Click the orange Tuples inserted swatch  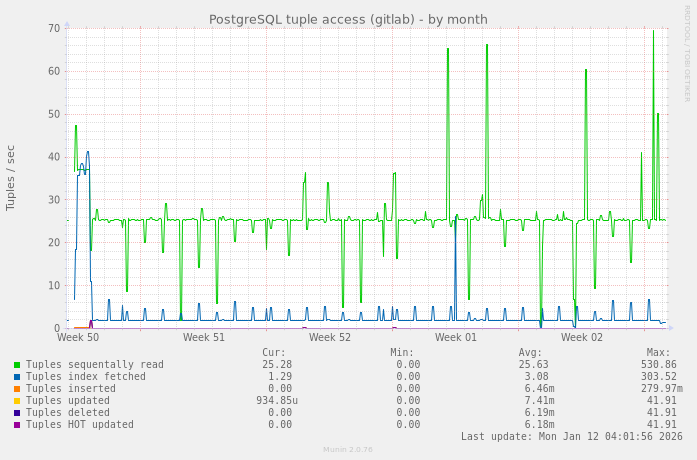pos(17,389)
